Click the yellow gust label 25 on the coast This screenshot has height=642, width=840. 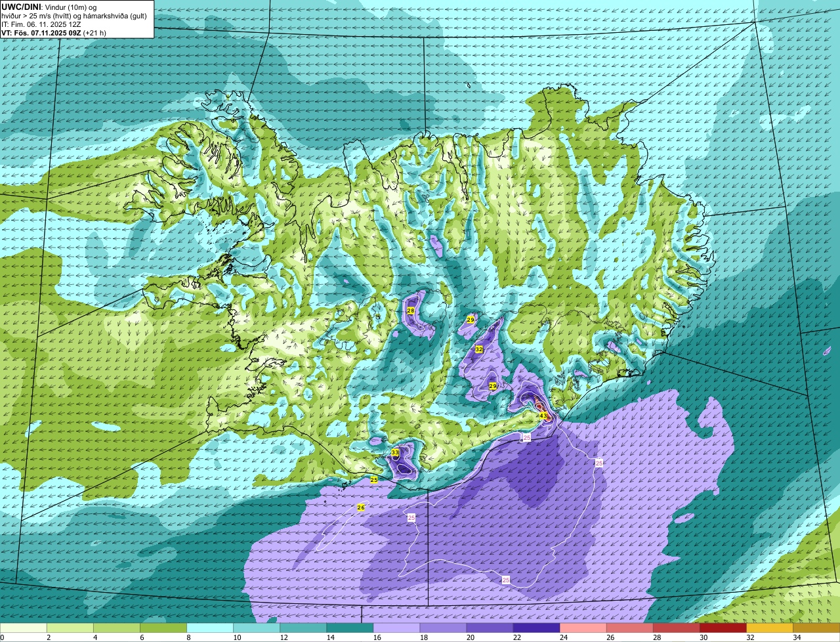(374, 480)
